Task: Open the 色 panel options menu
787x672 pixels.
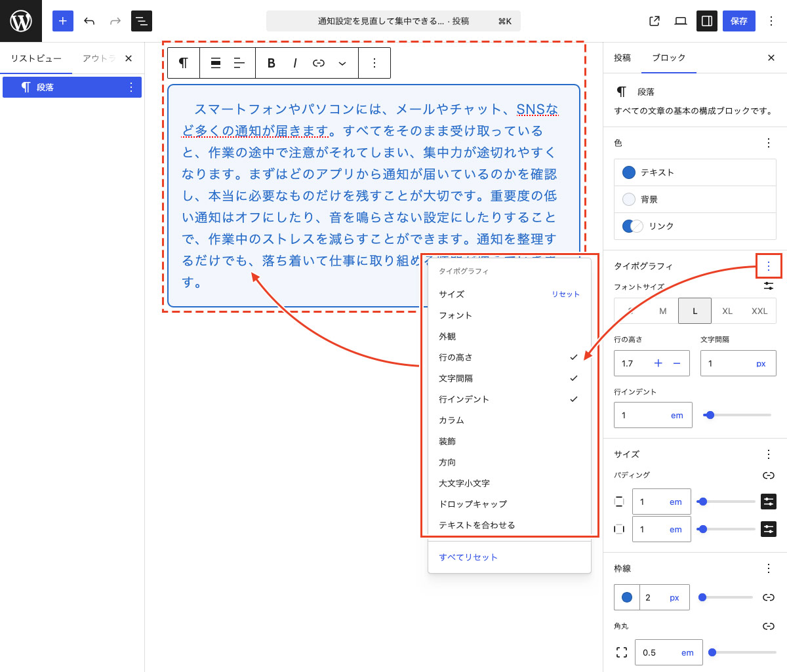Action: [769, 143]
